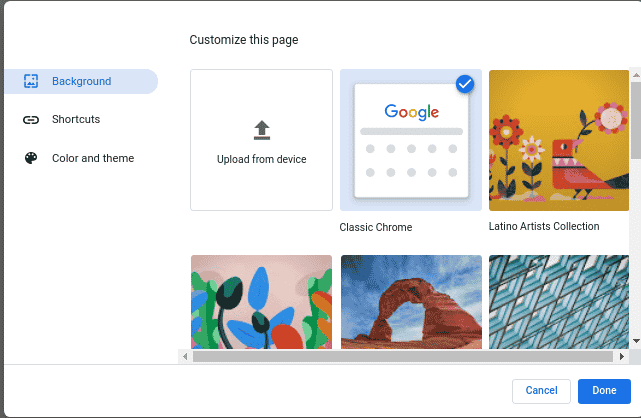Open the Color and theme section
The height and width of the screenshot is (418, 641).
[81, 158]
